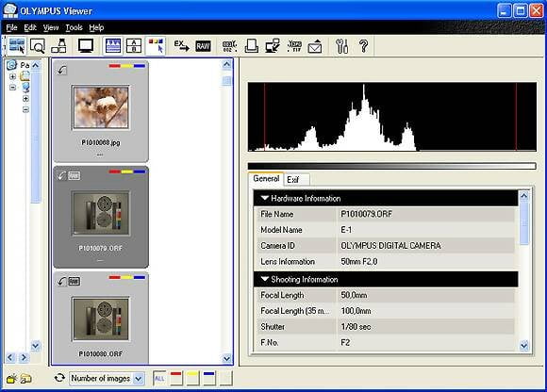The height and width of the screenshot is (392, 547).
Task: Toggle the red mark filter button
Action: [176, 378]
